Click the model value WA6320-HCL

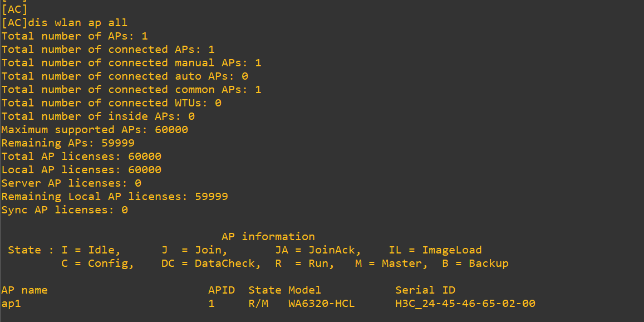pyautogui.click(x=321, y=304)
